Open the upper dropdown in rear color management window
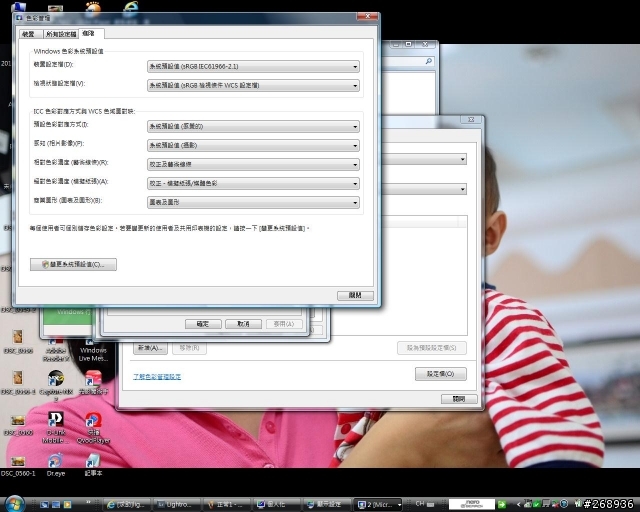Viewport: 640px width, 512px height. (x=424, y=159)
